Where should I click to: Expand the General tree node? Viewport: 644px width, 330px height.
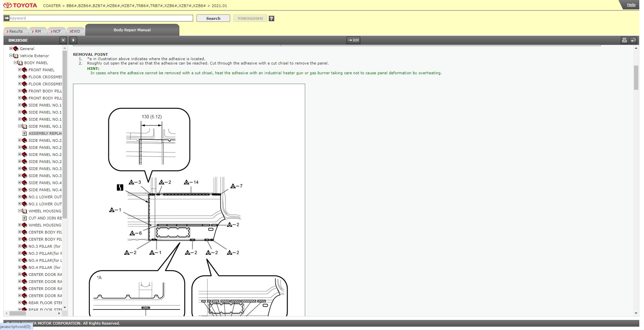pyautogui.click(x=11, y=48)
